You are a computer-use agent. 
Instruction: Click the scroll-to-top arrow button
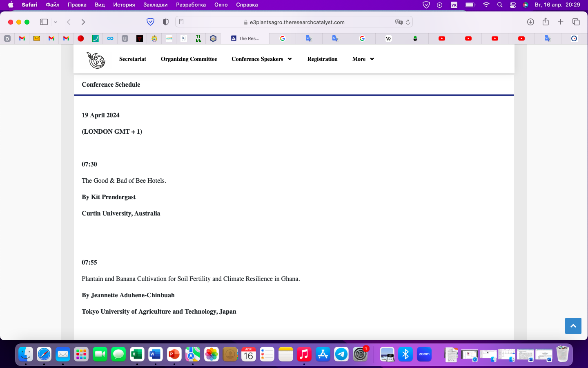coord(573,326)
